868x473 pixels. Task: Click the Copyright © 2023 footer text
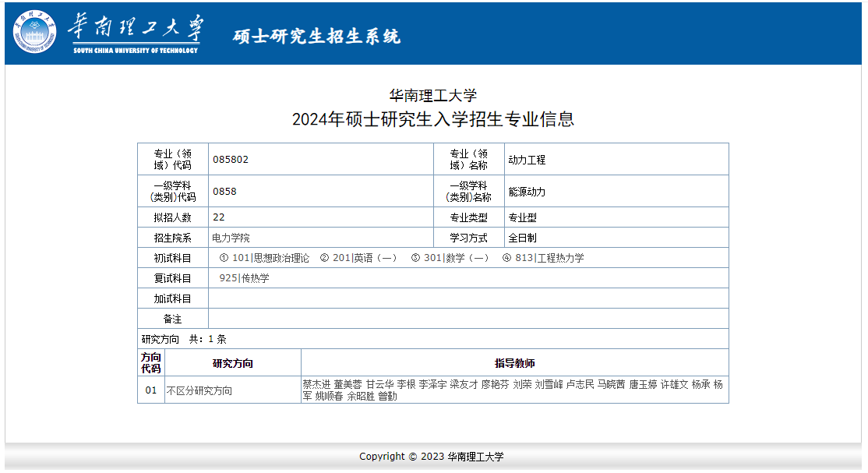click(431, 457)
